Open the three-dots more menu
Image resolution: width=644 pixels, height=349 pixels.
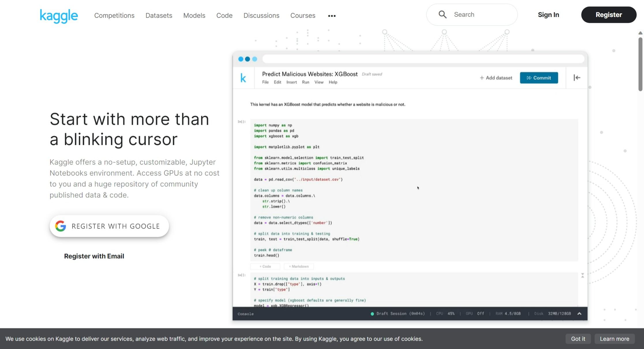332,16
